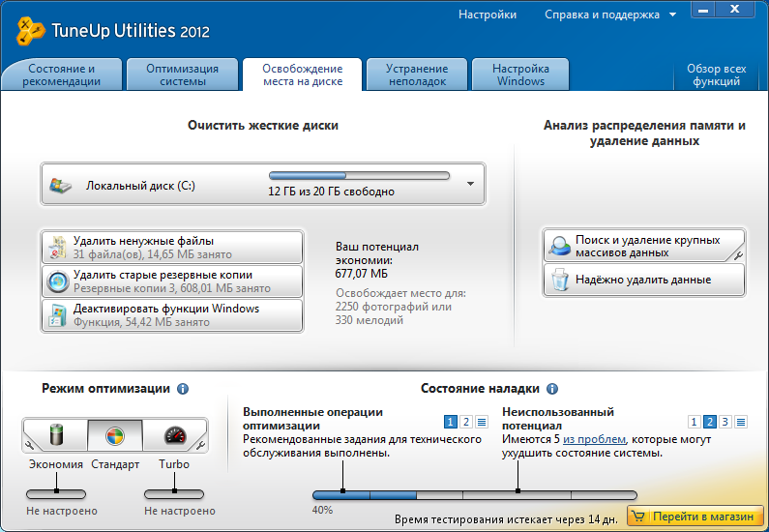This screenshot has width=769, height=532.
Task: Open info icon next to Режим оптимизации
Action: (183, 389)
